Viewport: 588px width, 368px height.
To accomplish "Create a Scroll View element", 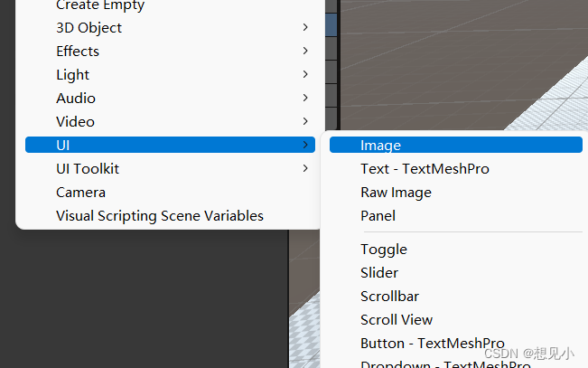I will click(455, 320).
